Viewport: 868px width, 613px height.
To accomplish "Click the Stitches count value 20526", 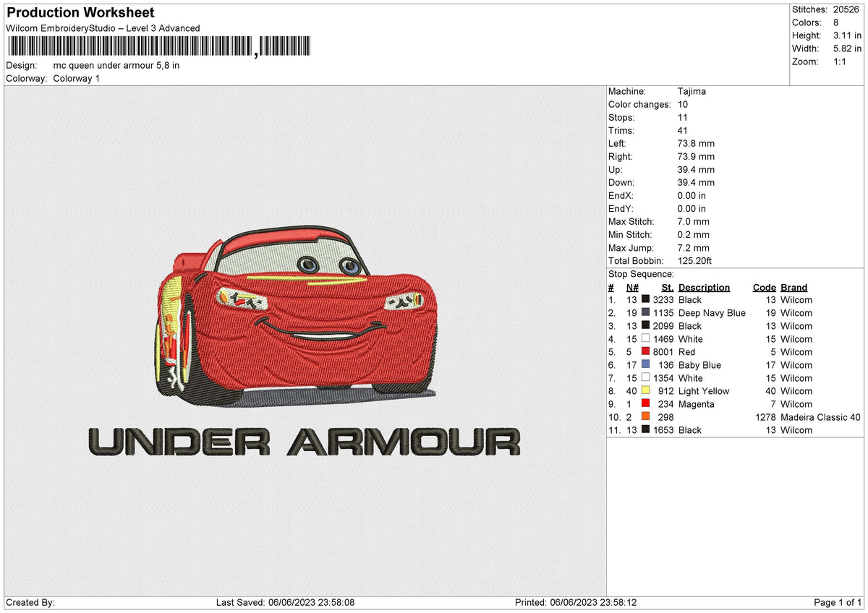I will [x=847, y=9].
